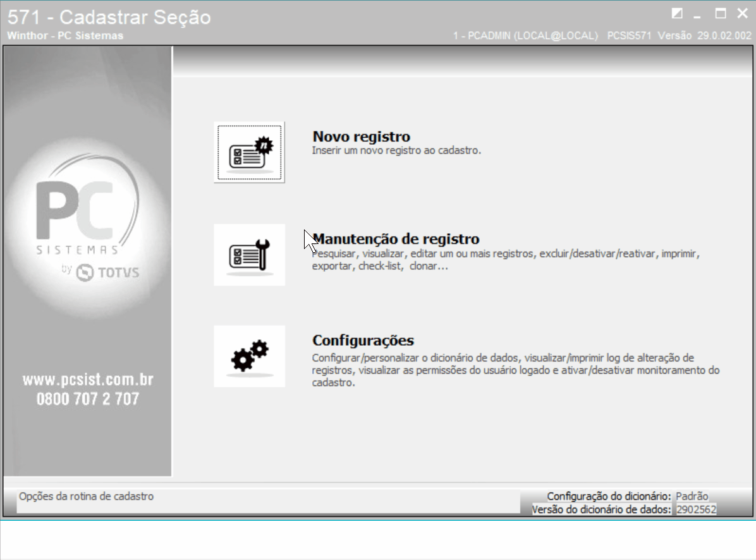Viewport: 756px width, 560px height.
Task: Click the 'Configurar/personalizar o dicionário' description text
Action: 515,370
